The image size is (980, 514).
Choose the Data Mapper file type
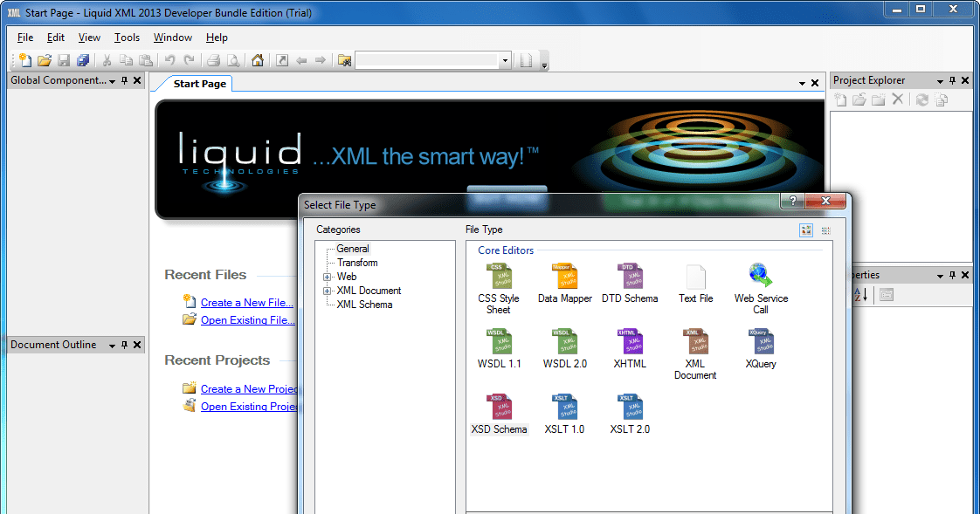564,284
